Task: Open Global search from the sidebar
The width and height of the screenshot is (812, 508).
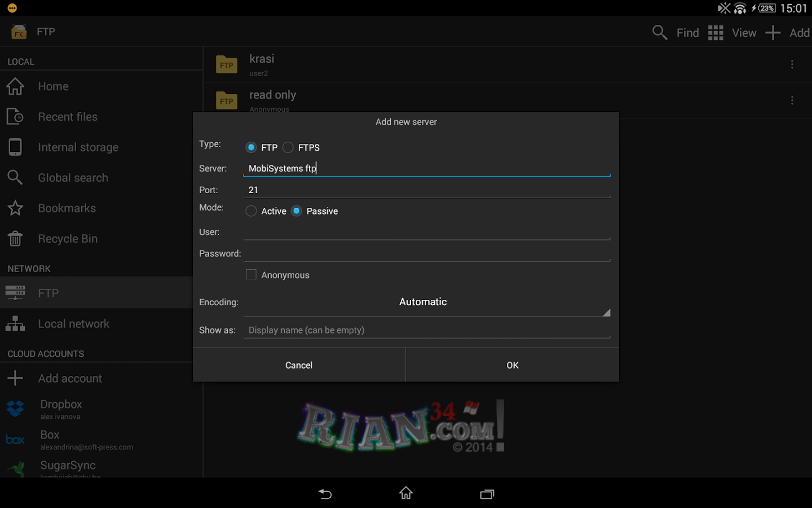Action: click(x=73, y=177)
